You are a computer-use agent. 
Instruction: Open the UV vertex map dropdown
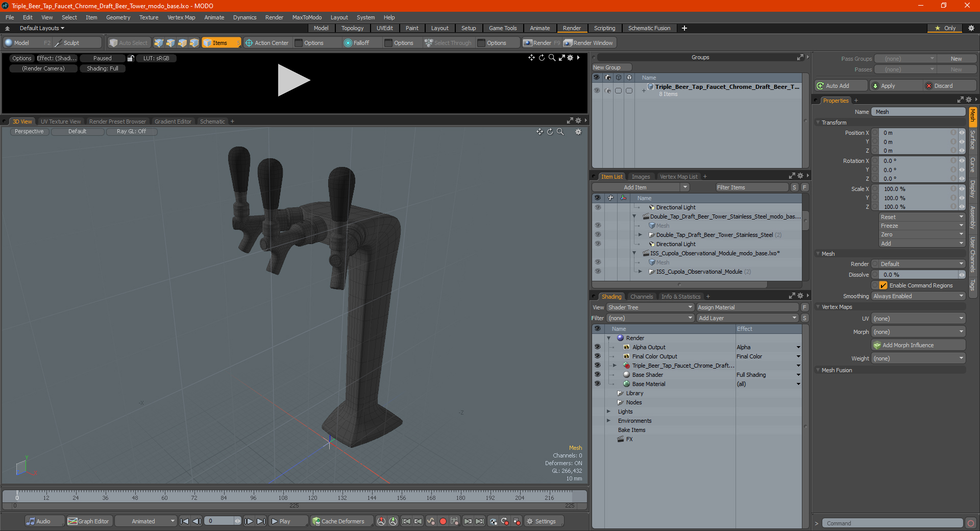918,319
